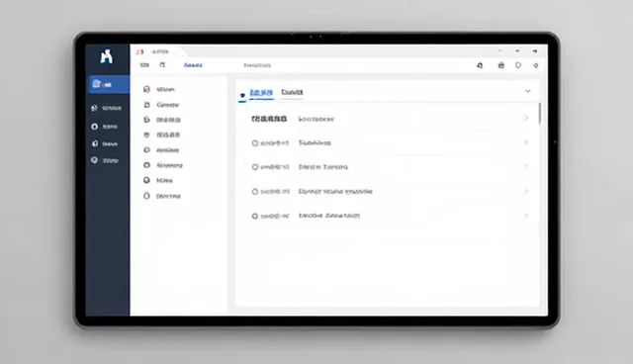The width and height of the screenshot is (633, 364).
Task: Select the fifth entry in the white navigation list
Action: tap(161, 150)
